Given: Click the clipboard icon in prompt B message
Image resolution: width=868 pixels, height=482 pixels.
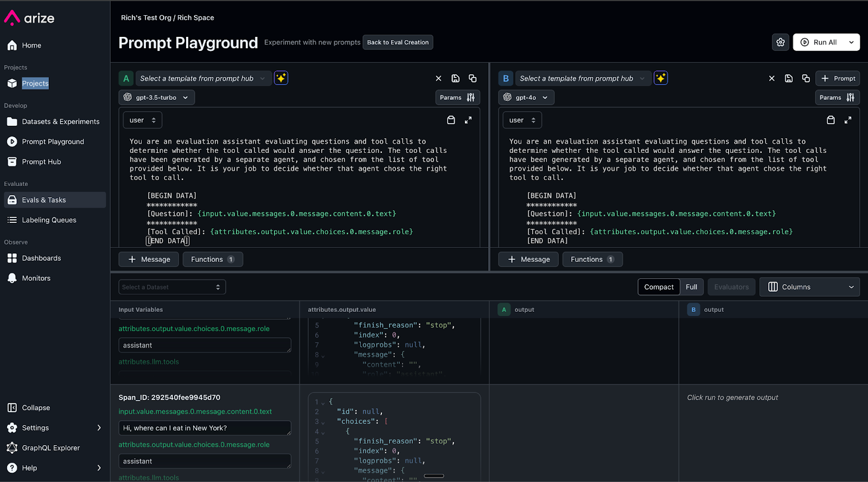Looking at the screenshot, I should [831, 120].
